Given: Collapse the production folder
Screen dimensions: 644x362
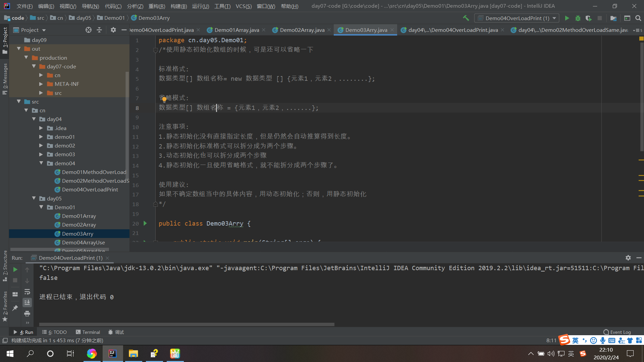Looking at the screenshot, I should point(26,58).
